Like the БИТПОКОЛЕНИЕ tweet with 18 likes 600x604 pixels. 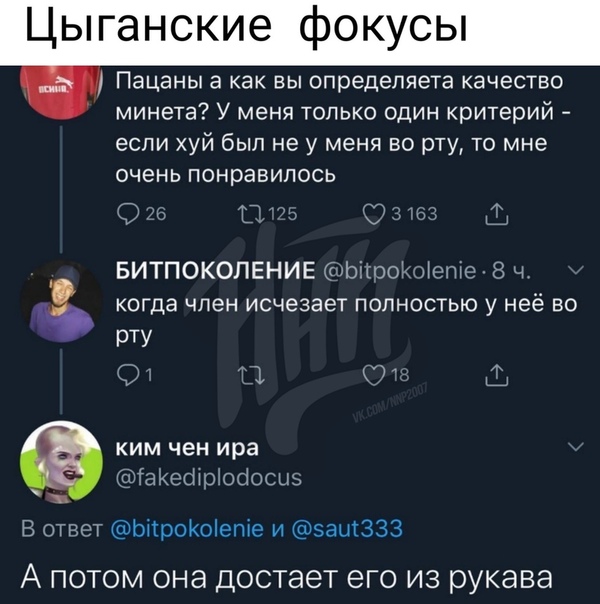(387, 375)
